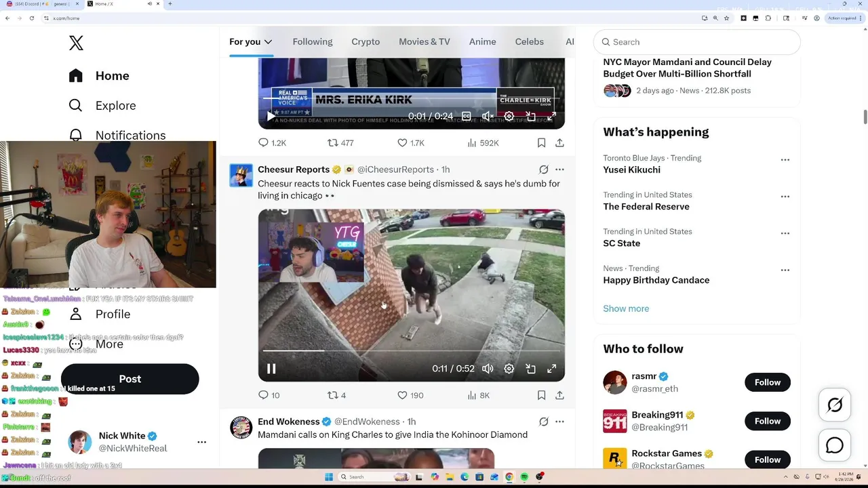The image size is (868, 488).
Task: Follow Breaking911 account
Action: [768, 421]
